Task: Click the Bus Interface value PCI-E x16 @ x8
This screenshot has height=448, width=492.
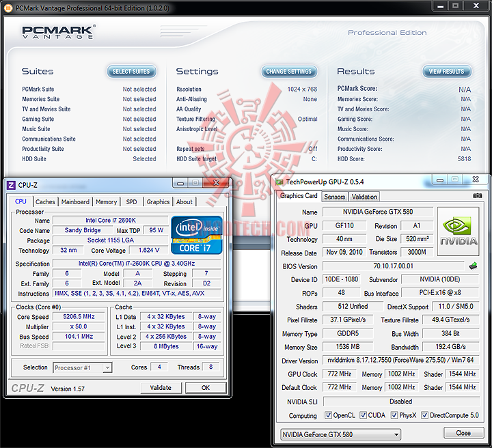Action: click(x=440, y=293)
